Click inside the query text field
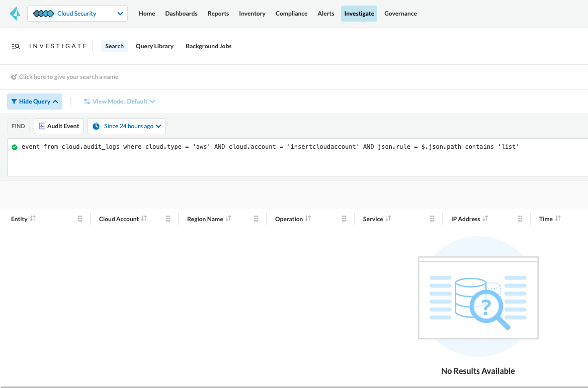 pyautogui.click(x=297, y=161)
